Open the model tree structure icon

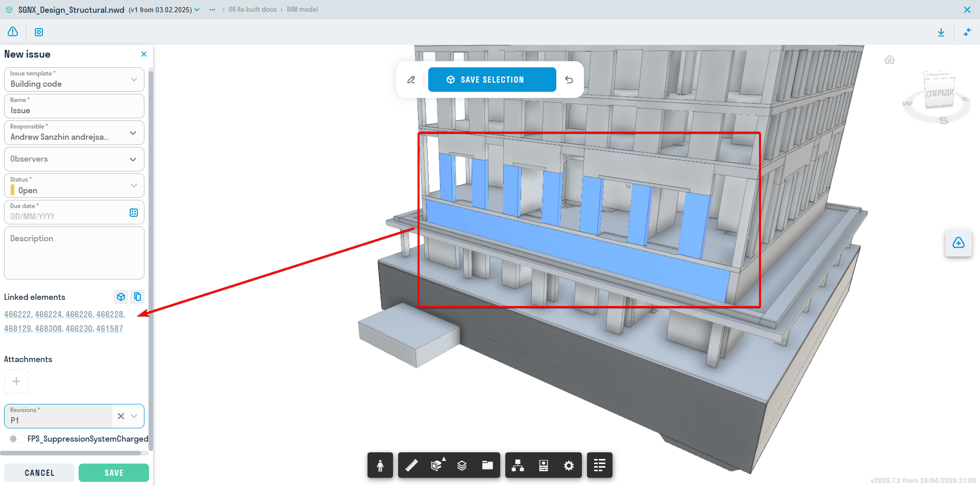pos(518,465)
